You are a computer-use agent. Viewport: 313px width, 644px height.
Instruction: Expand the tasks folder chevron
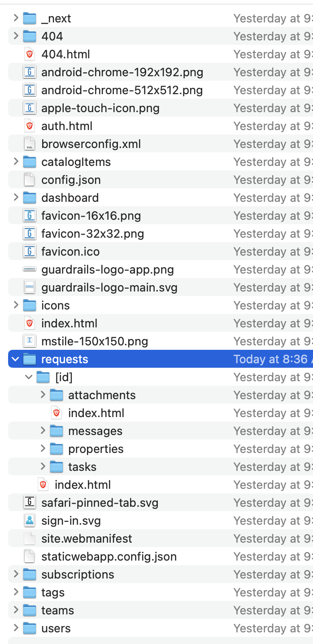coord(43,466)
